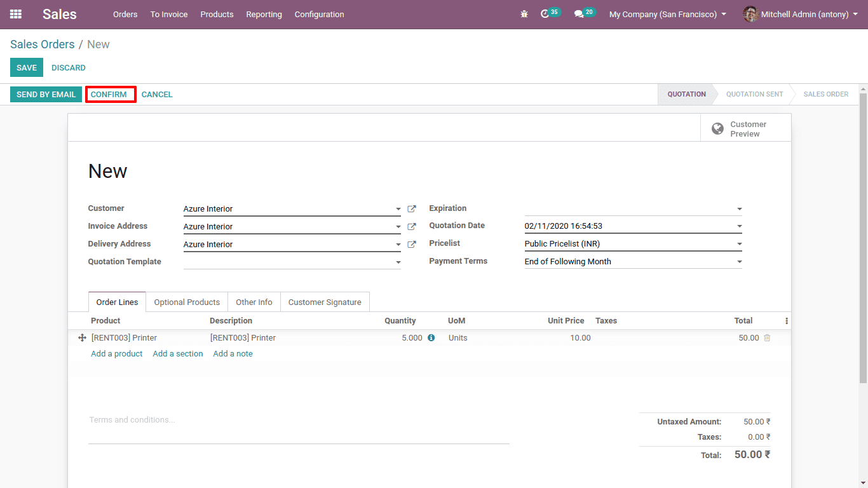Select the Sales Order status stage
The image size is (868, 488).
tap(825, 94)
